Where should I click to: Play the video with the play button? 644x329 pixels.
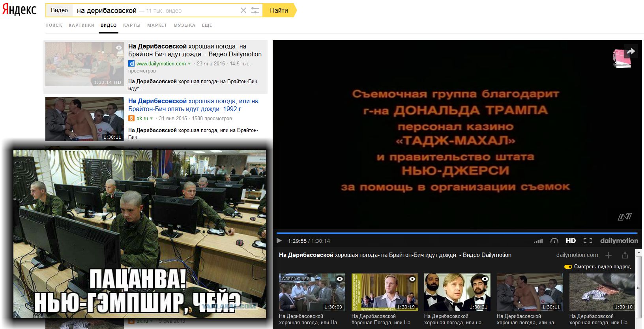click(279, 241)
